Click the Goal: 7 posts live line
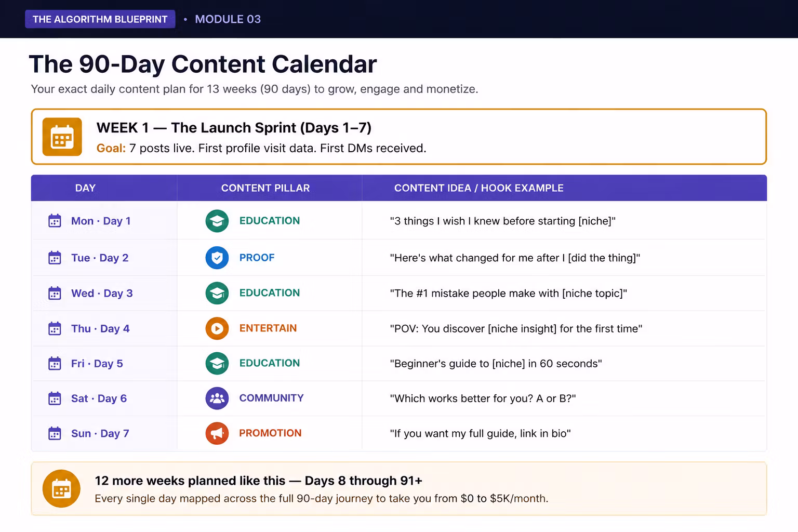This screenshot has width=798, height=532. click(x=261, y=148)
